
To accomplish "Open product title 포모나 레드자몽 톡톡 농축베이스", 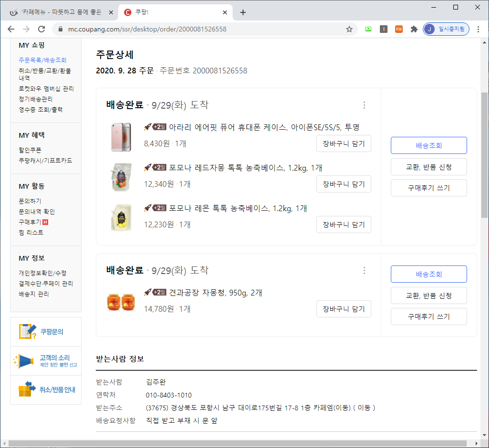I will pyautogui.click(x=245, y=168).
